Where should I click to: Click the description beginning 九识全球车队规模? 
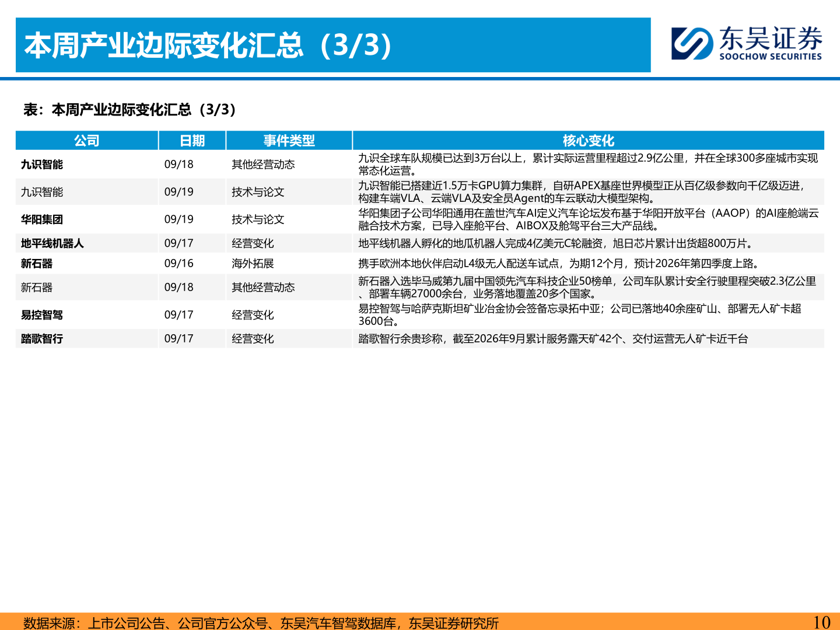pyautogui.click(x=588, y=164)
